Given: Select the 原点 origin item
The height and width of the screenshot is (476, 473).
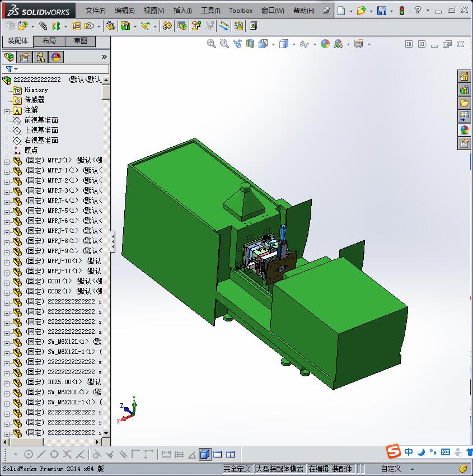Looking at the screenshot, I should pos(31,150).
